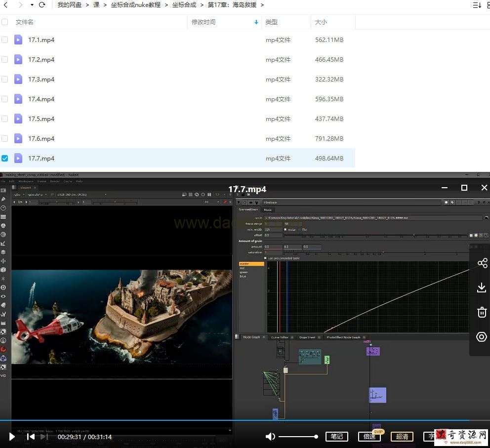Click the file name 17.7.mp4 in the list
The height and width of the screenshot is (448, 490).
pyautogui.click(x=41, y=159)
